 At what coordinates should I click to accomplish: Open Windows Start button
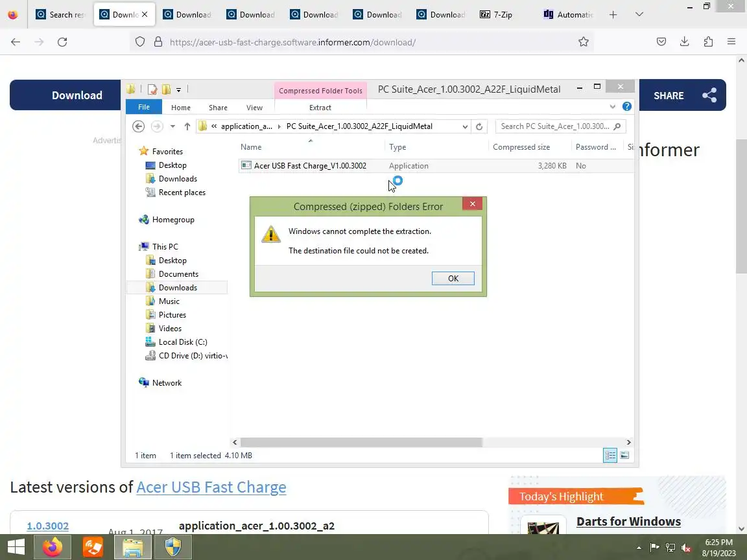(16, 546)
